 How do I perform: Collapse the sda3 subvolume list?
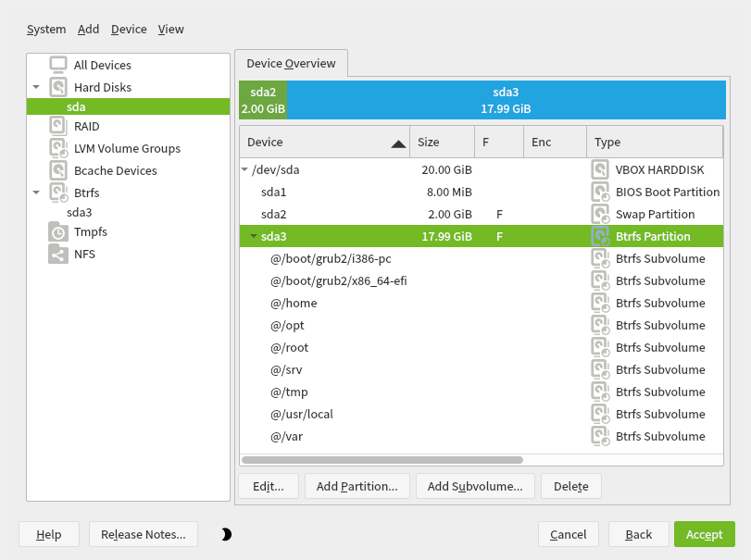252,236
